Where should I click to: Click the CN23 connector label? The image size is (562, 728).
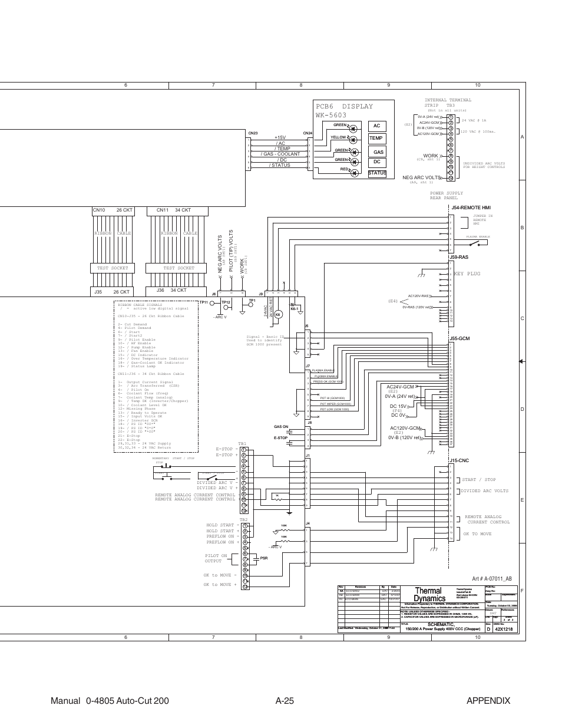pos(253,133)
